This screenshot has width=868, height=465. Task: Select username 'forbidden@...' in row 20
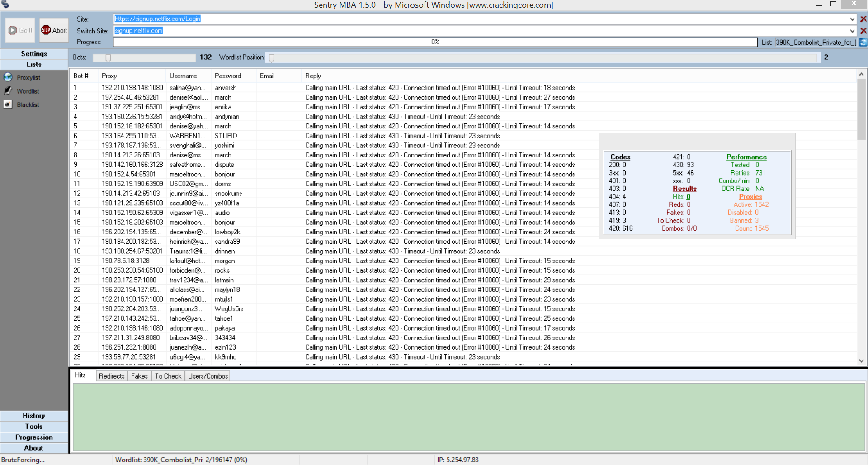(x=188, y=270)
